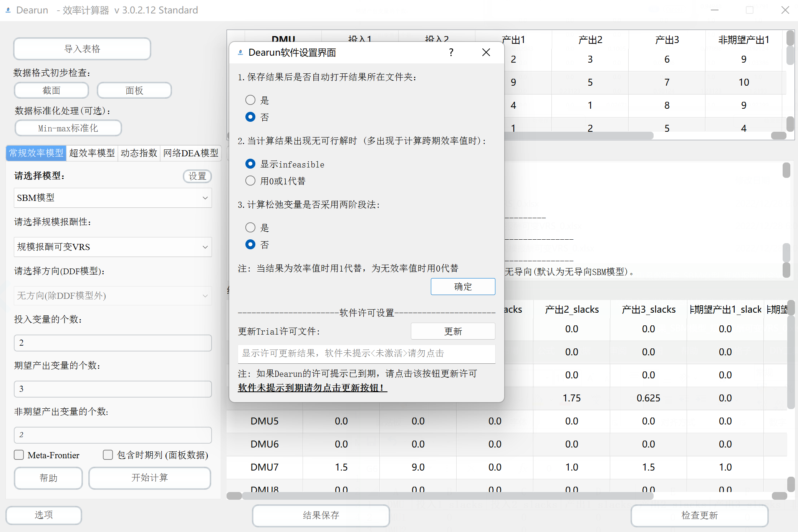Viewport: 798px width, 532px height.
Task: Enable the Meta-Frontier checkbox
Action: coord(18,455)
